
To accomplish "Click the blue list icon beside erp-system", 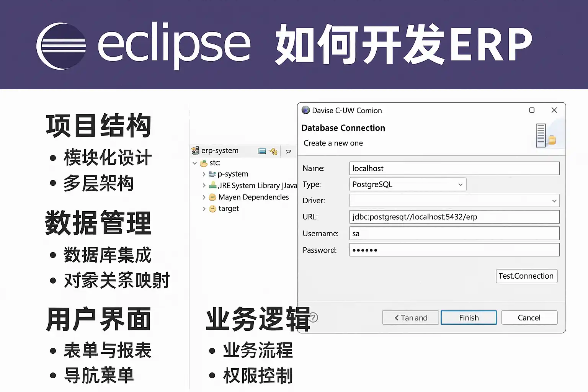I will pyautogui.click(x=262, y=151).
